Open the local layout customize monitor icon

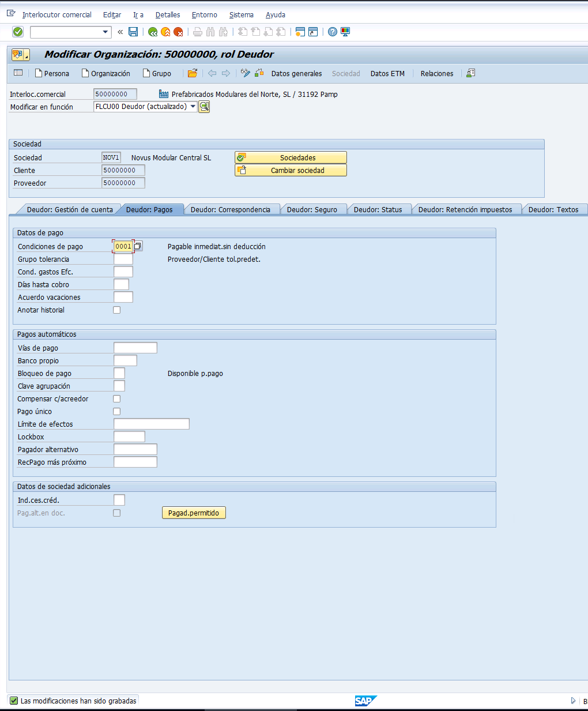(345, 32)
